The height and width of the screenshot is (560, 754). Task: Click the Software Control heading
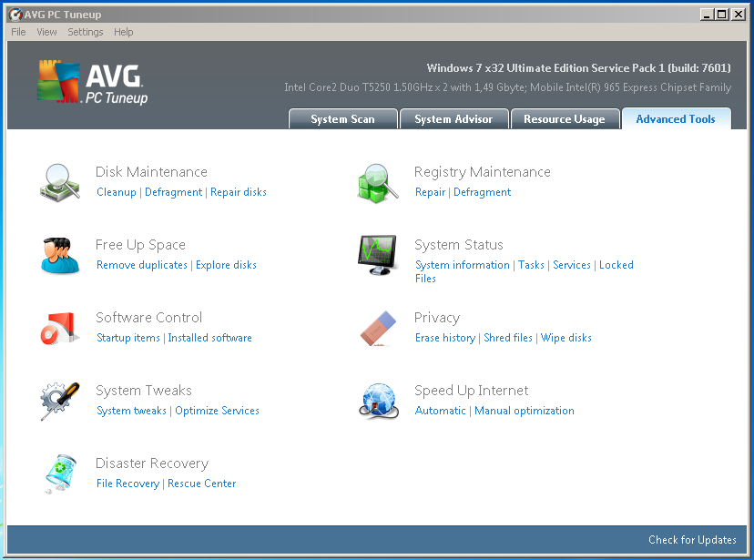(149, 317)
